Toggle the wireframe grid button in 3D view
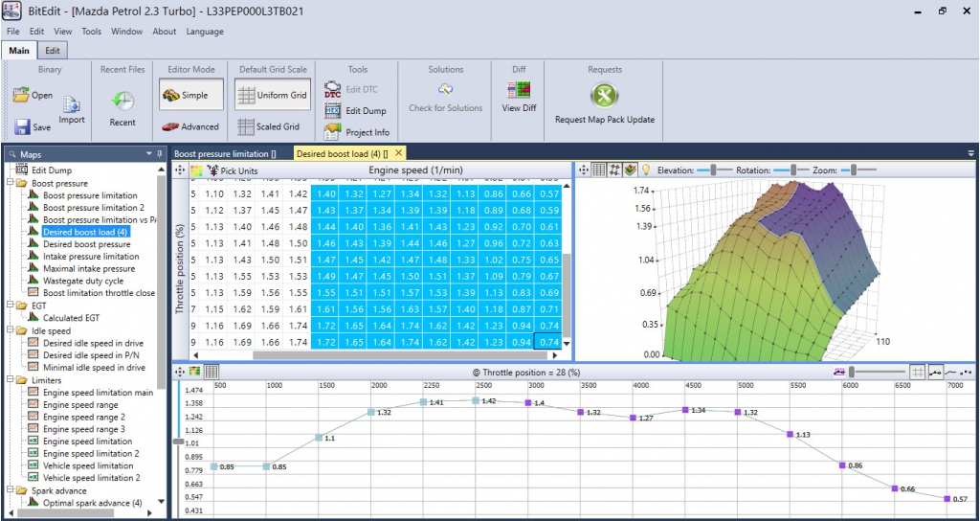This screenshot has width=980, height=521. (599, 170)
